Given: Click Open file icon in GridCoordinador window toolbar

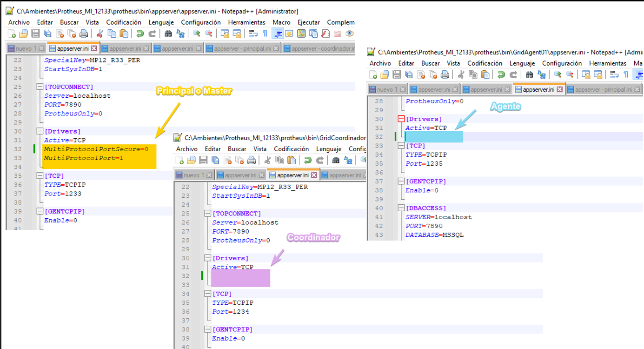Looking at the screenshot, I should click(x=191, y=161).
